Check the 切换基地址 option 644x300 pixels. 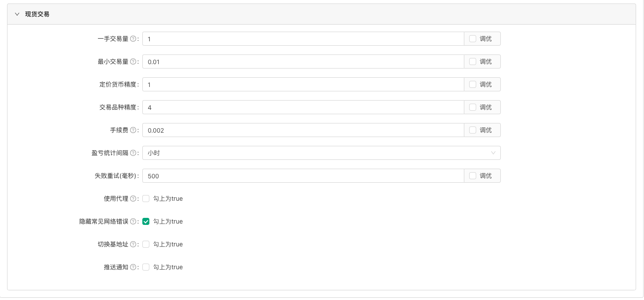click(146, 244)
